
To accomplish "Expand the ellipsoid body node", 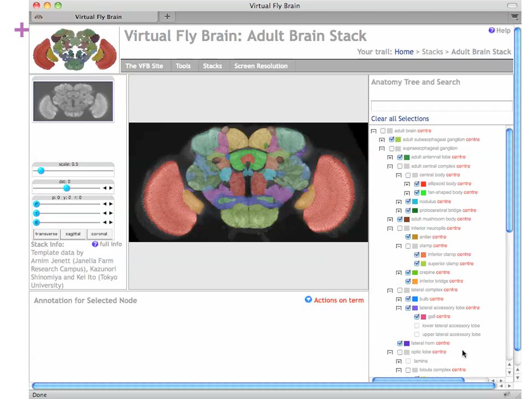I will pyautogui.click(x=407, y=184).
